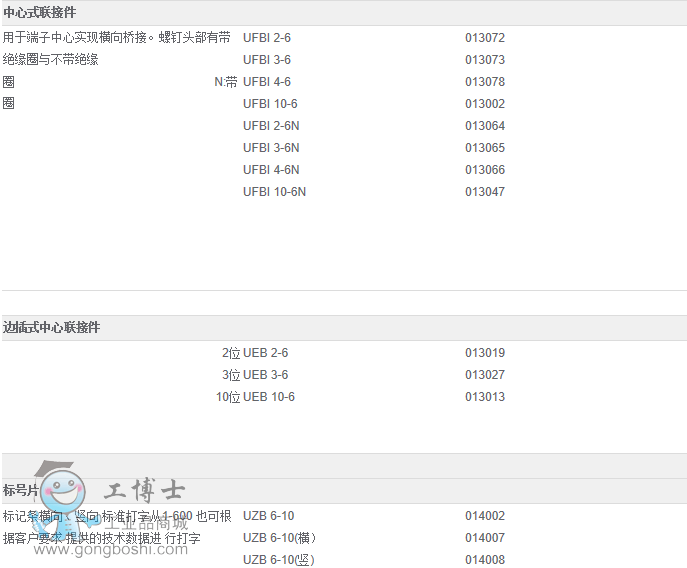Click part number 014002

click(x=485, y=516)
